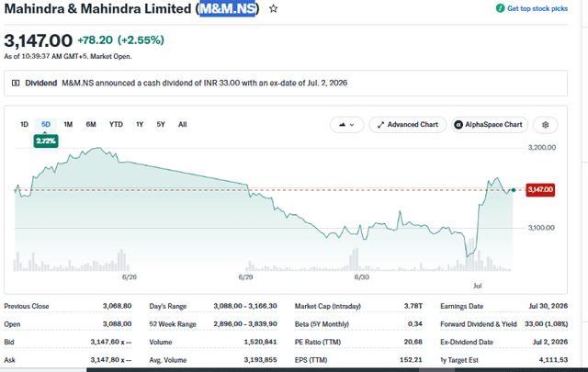Click the Forward Dividend & Yield value
Viewport: 588px width, 372px height.
(547, 324)
